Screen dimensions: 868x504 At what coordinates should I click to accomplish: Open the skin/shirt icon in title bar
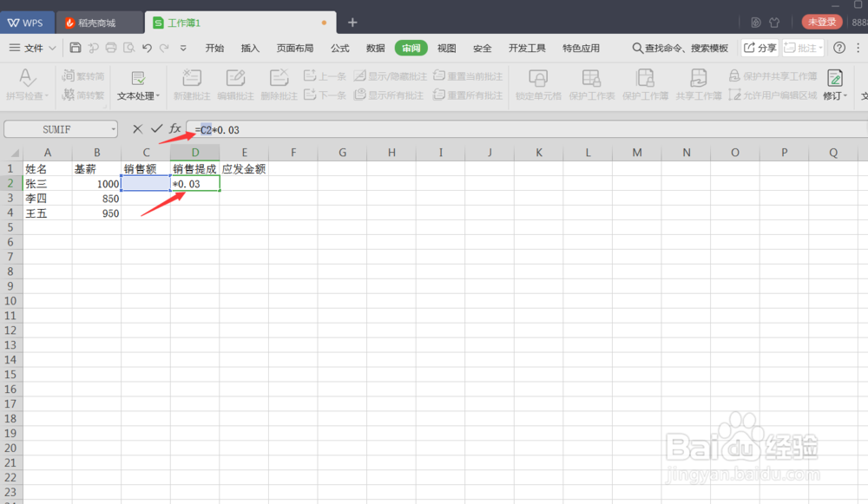(x=774, y=23)
